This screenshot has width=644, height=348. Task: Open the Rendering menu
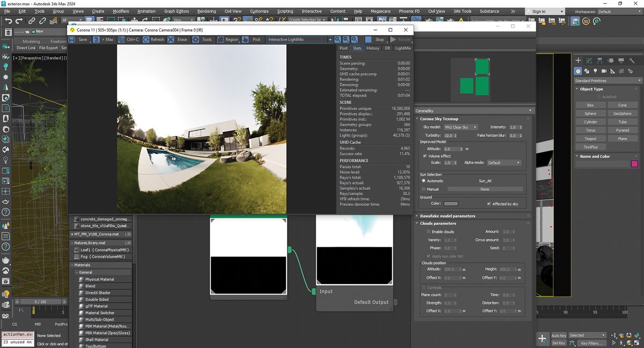click(207, 11)
